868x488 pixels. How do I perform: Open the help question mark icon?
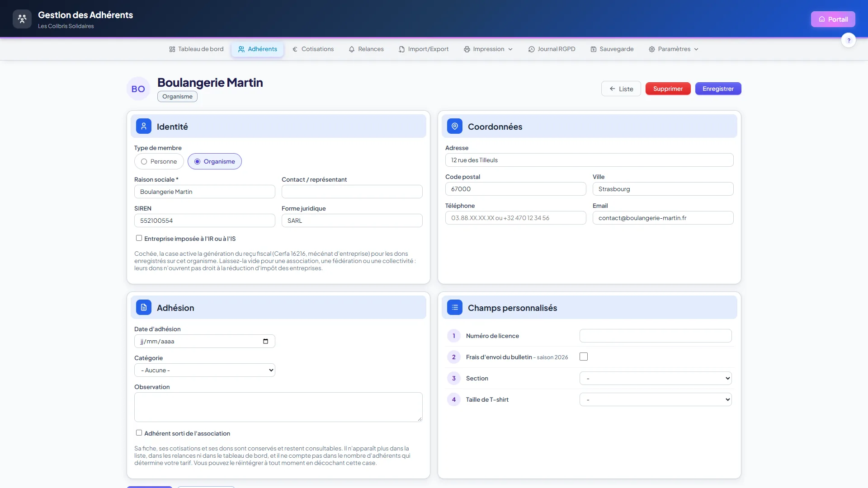(849, 40)
